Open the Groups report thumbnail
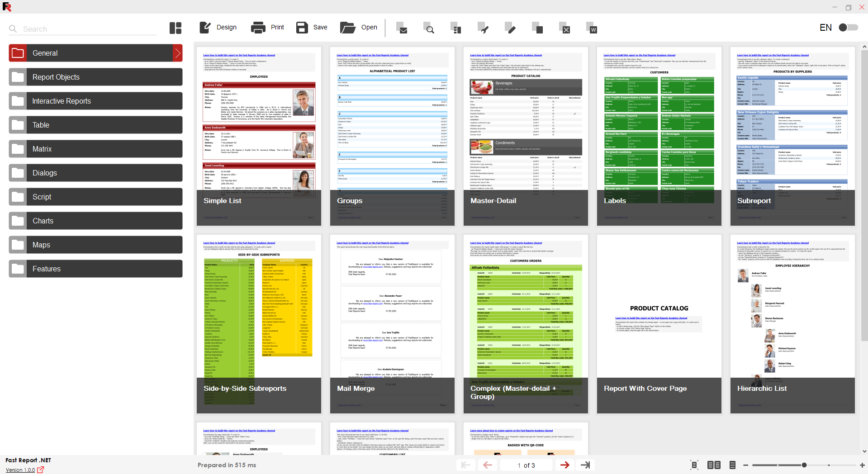Viewport: 868px width, 474px height. [392, 136]
